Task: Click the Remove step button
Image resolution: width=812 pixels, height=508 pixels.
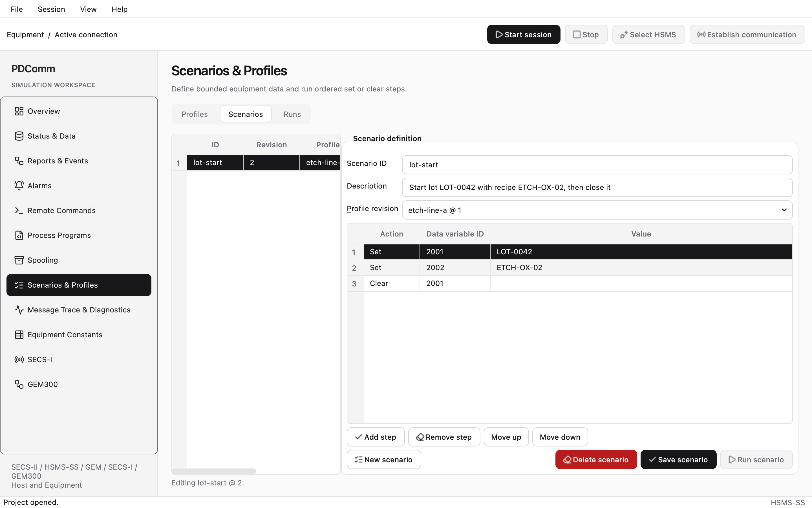Action: pos(444,437)
